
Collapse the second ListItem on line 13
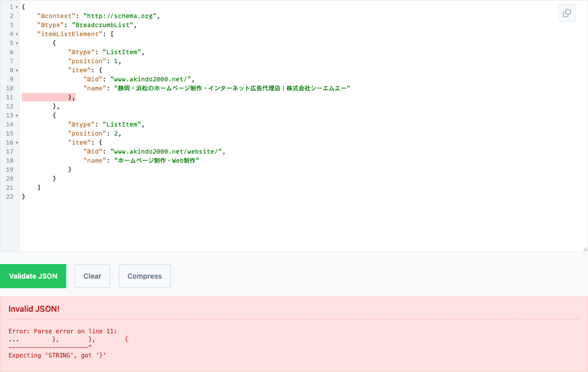(17, 115)
